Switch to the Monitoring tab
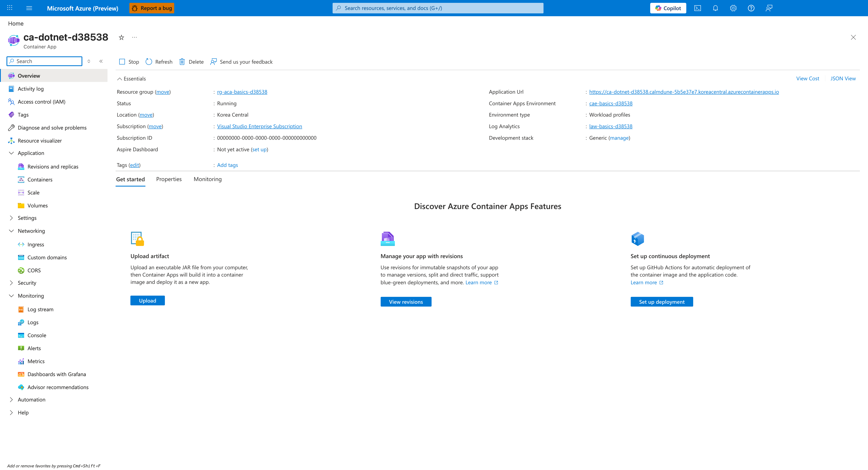 click(x=207, y=179)
